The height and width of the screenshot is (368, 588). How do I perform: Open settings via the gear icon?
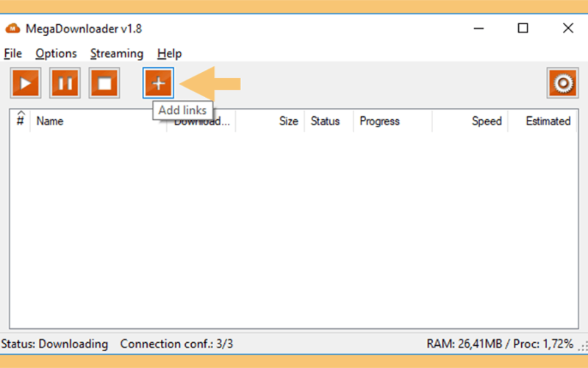(562, 83)
